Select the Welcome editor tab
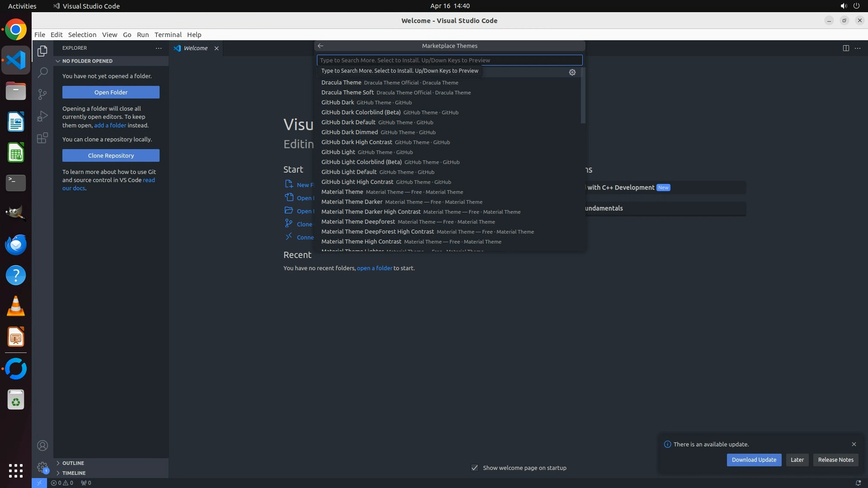The width and height of the screenshot is (868, 488). 195,48
